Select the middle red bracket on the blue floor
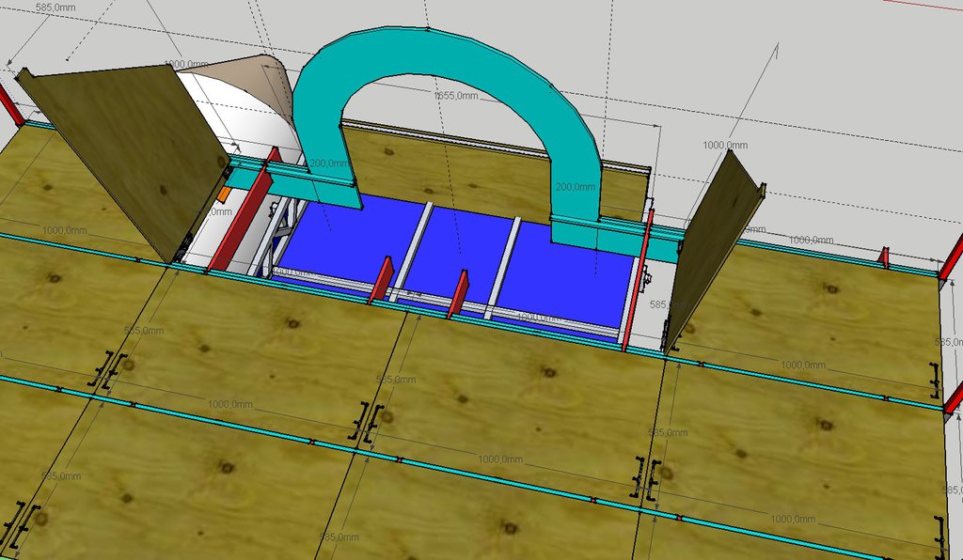The width and height of the screenshot is (963, 560). [x=458, y=294]
